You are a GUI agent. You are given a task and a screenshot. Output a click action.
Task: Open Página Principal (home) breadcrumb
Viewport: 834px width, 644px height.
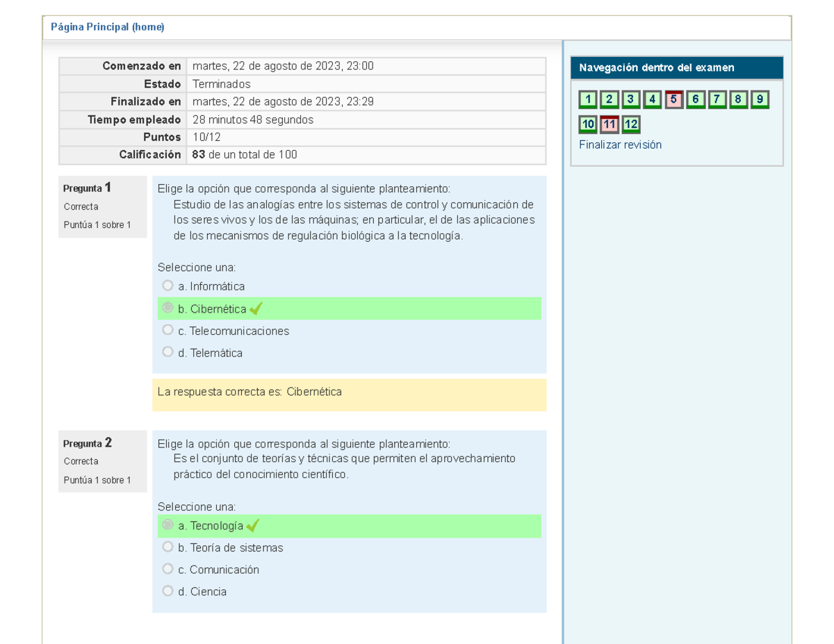tap(108, 27)
